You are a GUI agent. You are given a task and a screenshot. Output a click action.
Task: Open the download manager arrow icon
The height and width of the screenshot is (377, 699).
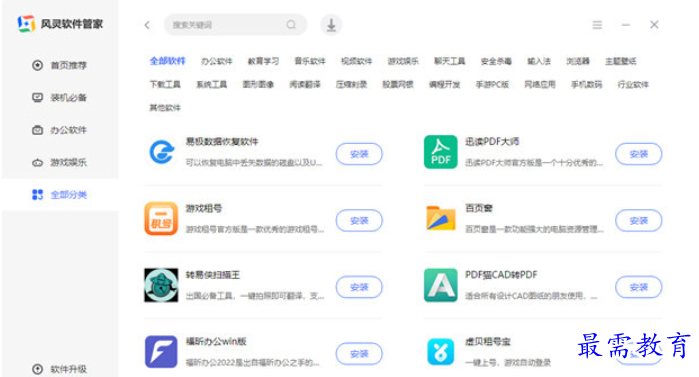tap(331, 25)
